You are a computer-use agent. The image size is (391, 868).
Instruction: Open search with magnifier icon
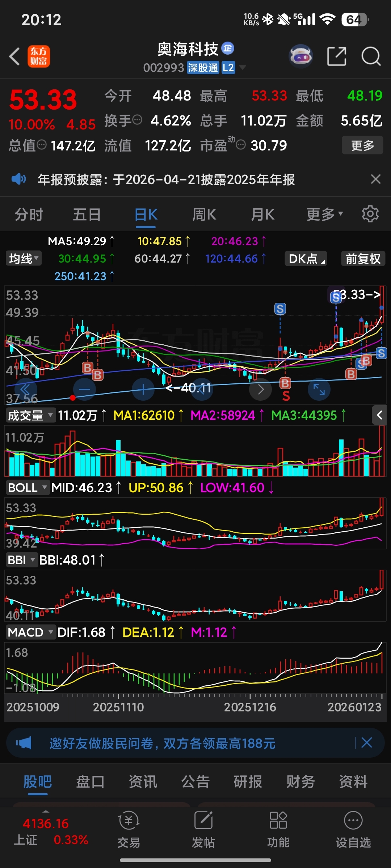(x=371, y=56)
